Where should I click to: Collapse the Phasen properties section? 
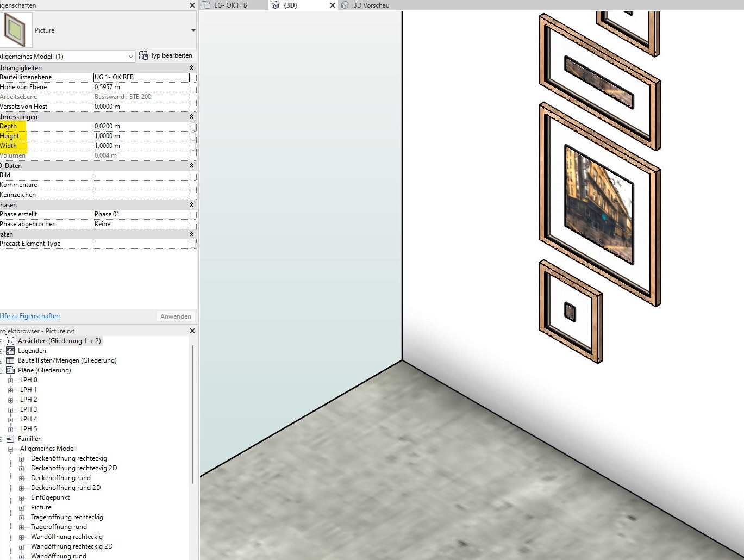tap(191, 205)
